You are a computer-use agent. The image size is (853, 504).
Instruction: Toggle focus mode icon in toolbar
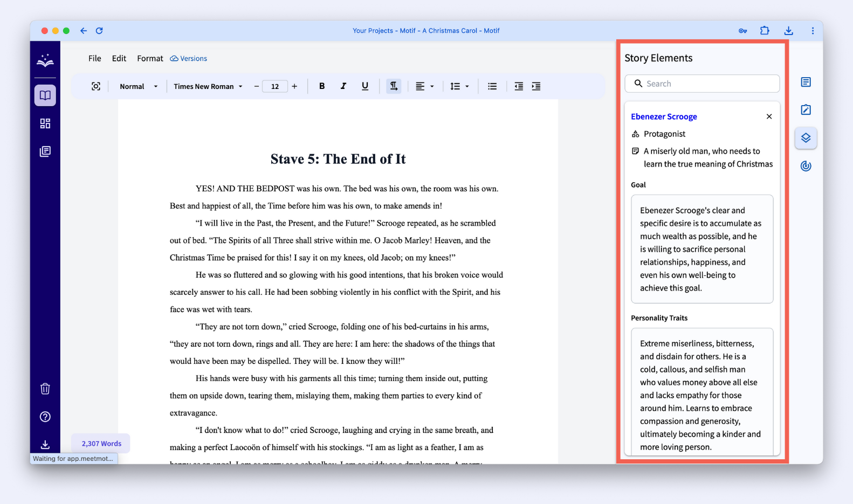[x=96, y=86]
